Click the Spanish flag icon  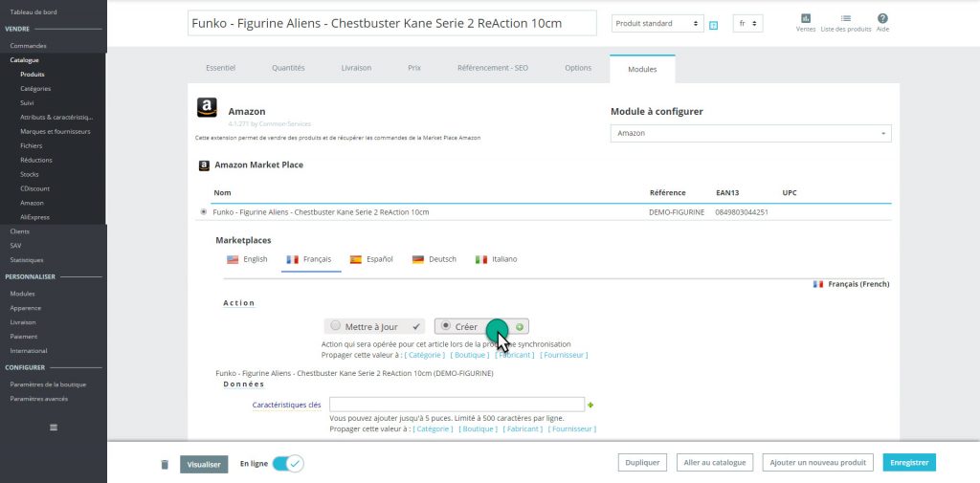[356, 259]
